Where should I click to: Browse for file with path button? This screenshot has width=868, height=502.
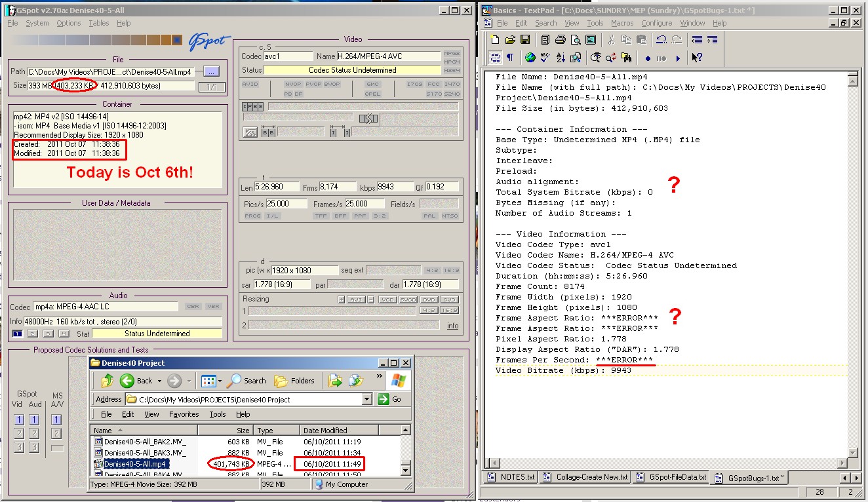pyautogui.click(x=210, y=71)
